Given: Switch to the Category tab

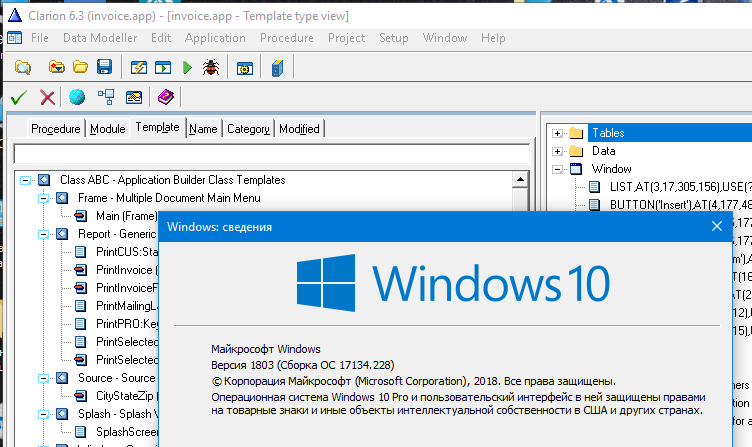Looking at the screenshot, I should [x=248, y=129].
